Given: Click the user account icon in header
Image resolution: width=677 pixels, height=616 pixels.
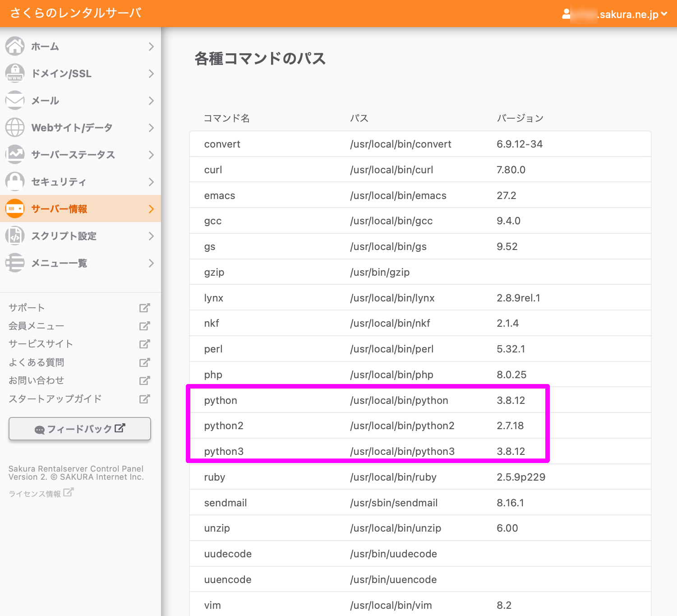Looking at the screenshot, I should click(x=566, y=14).
